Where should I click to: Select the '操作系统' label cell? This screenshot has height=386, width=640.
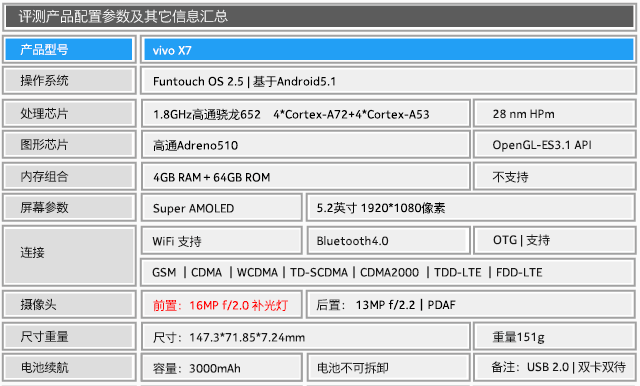69,81
